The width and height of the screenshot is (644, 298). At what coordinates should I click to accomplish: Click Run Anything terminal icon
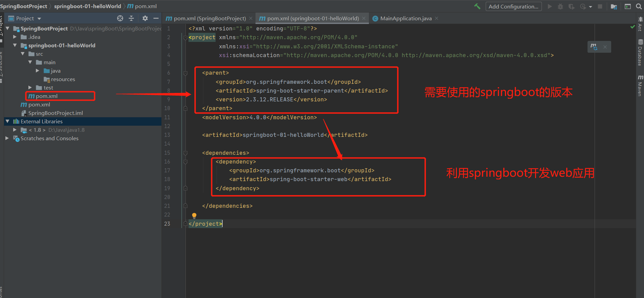click(x=628, y=6)
